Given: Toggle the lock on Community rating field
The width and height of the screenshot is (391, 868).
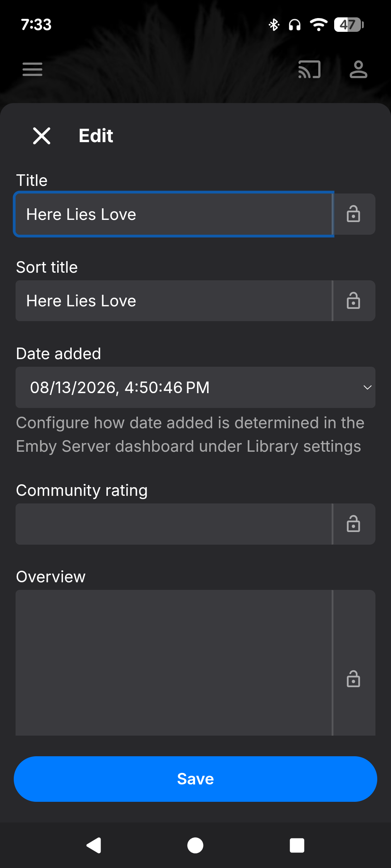Looking at the screenshot, I should (x=354, y=524).
